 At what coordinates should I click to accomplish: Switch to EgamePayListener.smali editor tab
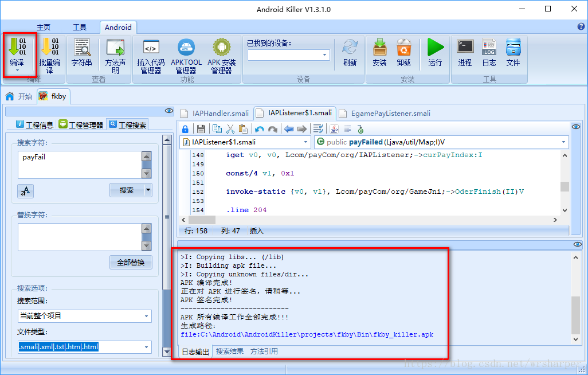(385, 114)
